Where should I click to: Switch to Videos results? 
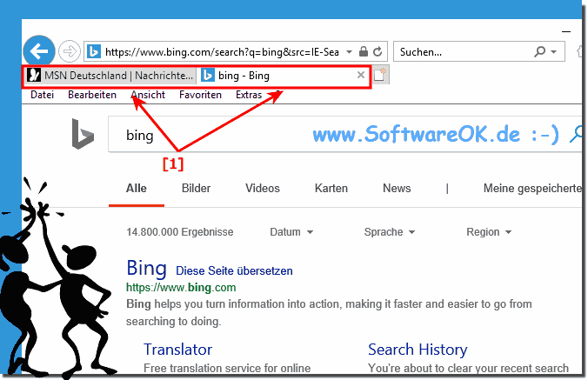(263, 188)
